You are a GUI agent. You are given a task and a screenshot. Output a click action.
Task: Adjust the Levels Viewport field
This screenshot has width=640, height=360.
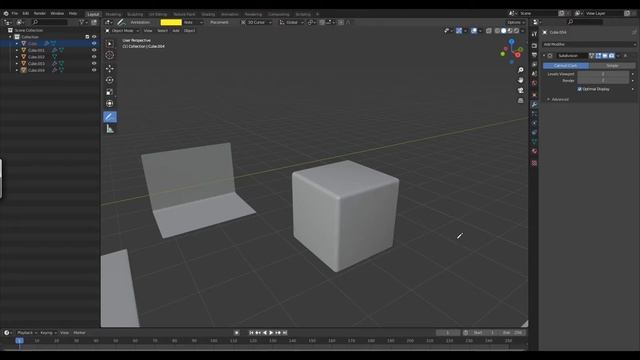pyautogui.click(x=603, y=74)
